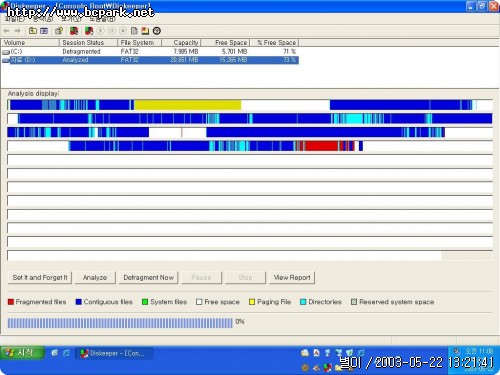The width and height of the screenshot is (500, 375).
Task: Select the C: volume row
Action: click(x=150, y=51)
